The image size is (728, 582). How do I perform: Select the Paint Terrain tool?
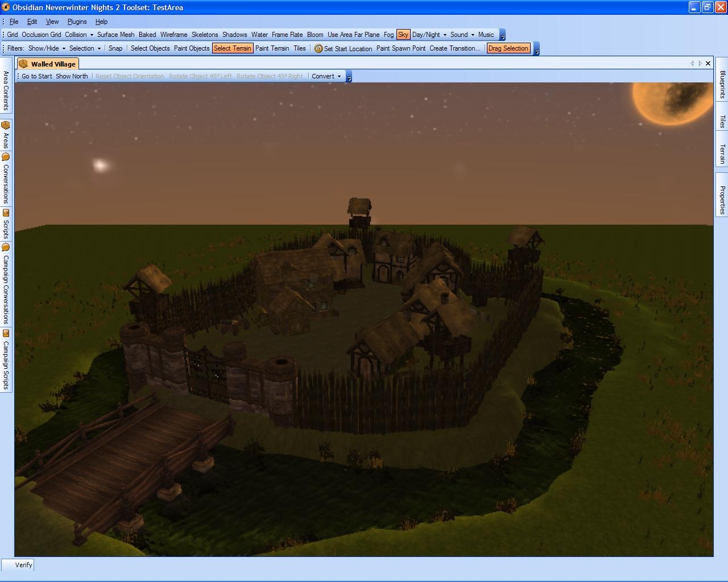[272, 48]
